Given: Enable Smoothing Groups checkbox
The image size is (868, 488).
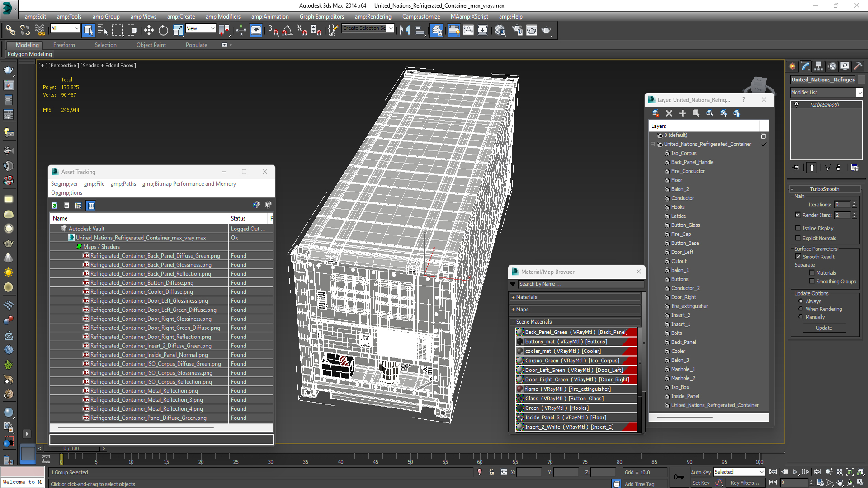Looking at the screenshot, I should point(812,282).
